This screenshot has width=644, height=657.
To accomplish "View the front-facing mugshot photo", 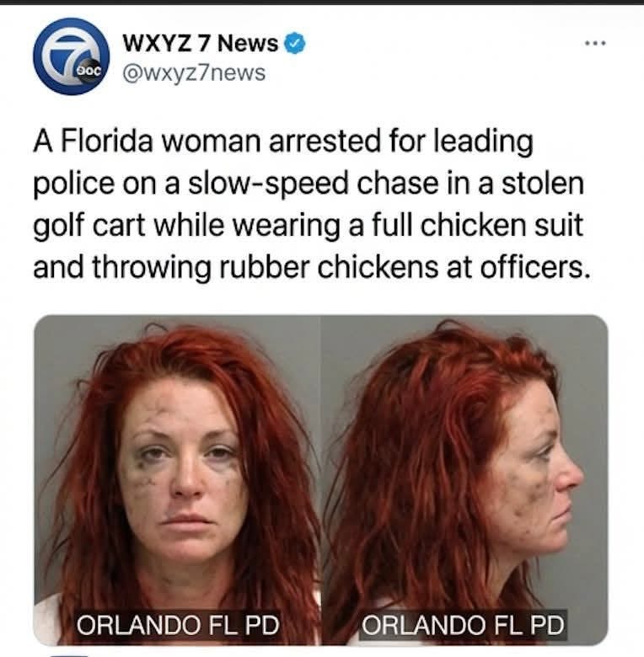I will (x=177, y=480).
